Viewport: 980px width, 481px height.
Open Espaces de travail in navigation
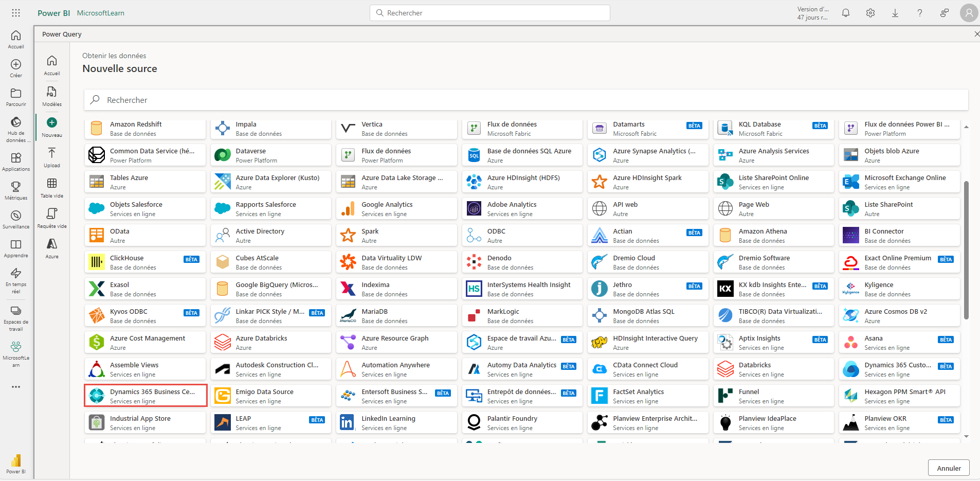pos(16,318)
